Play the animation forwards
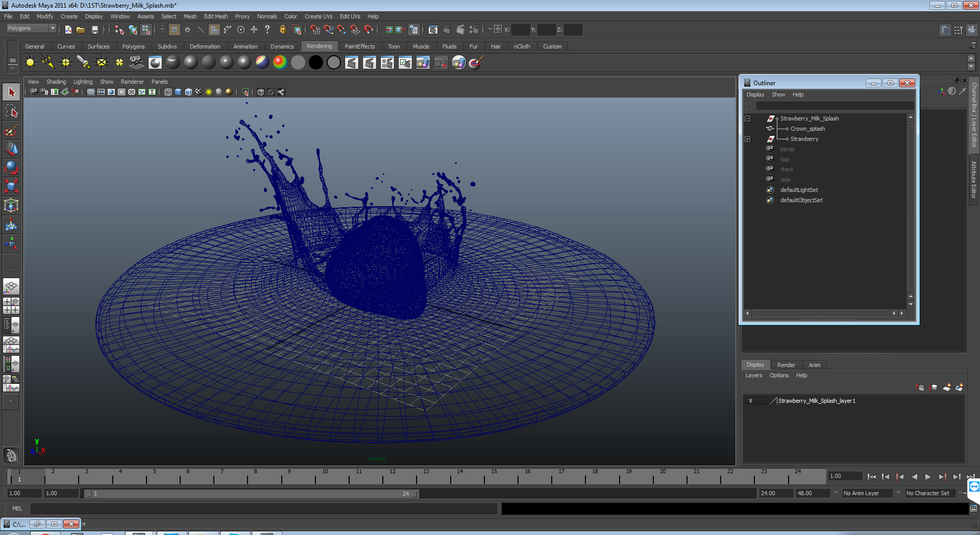Viewport: 980px width, 535px height. tap(928, 477)
